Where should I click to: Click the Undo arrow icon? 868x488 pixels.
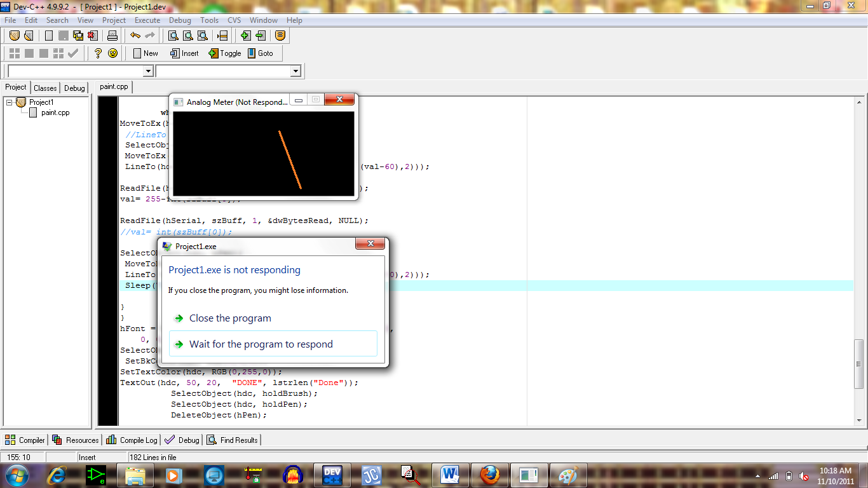(136, 36)
